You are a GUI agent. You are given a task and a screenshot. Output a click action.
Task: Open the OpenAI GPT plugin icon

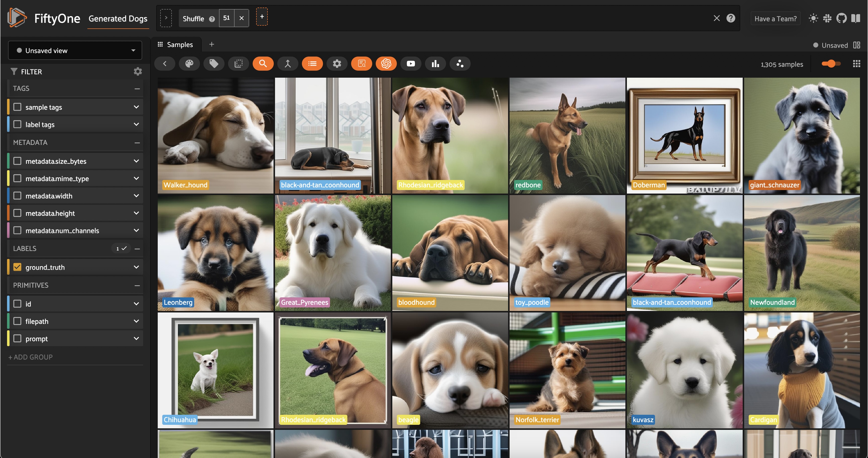coord(386,64)
